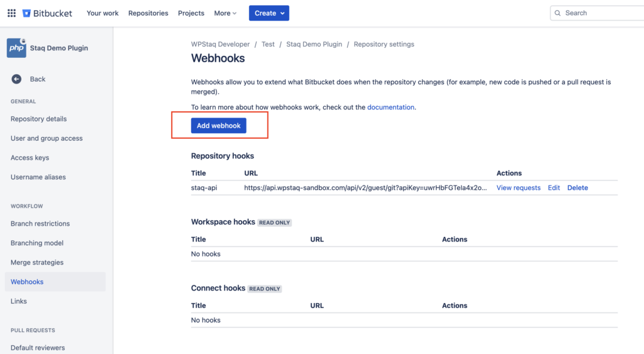The image size is (644, 354).
Task: Open the app switcher grid icon
Action: 11,13
